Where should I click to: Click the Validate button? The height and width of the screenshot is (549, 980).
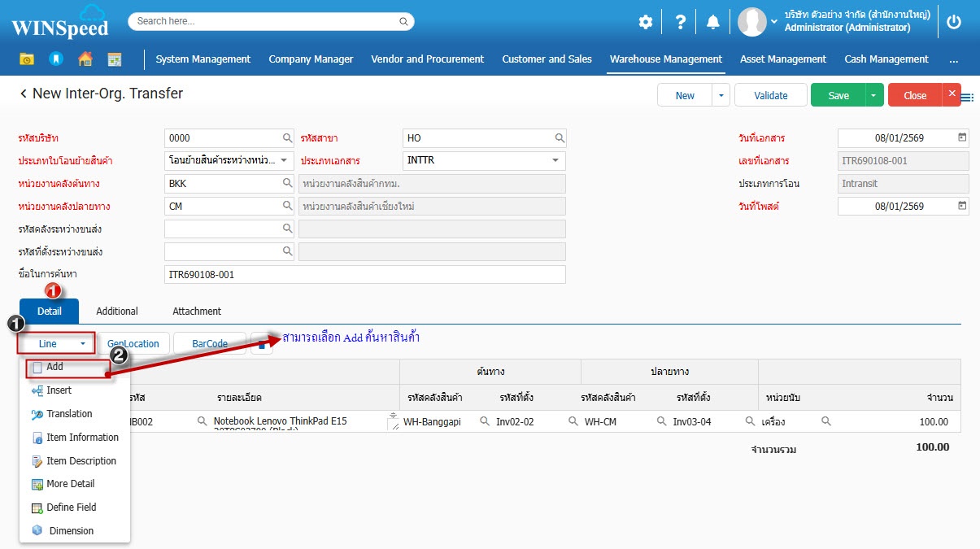770,95
